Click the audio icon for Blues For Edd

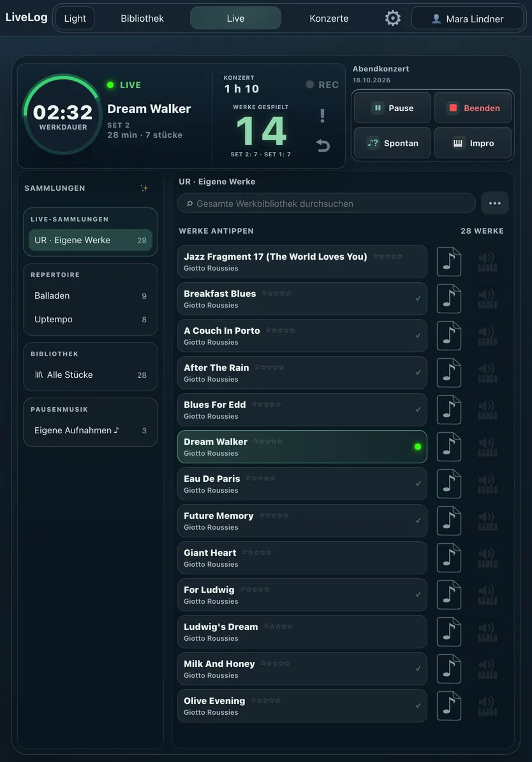point(487,410)
